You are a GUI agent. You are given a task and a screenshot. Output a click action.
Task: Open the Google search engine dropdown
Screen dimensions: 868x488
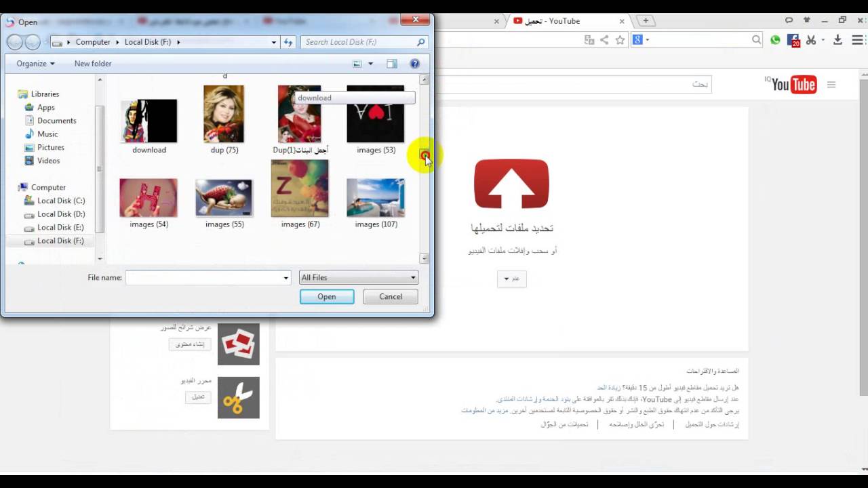(642, 41)
